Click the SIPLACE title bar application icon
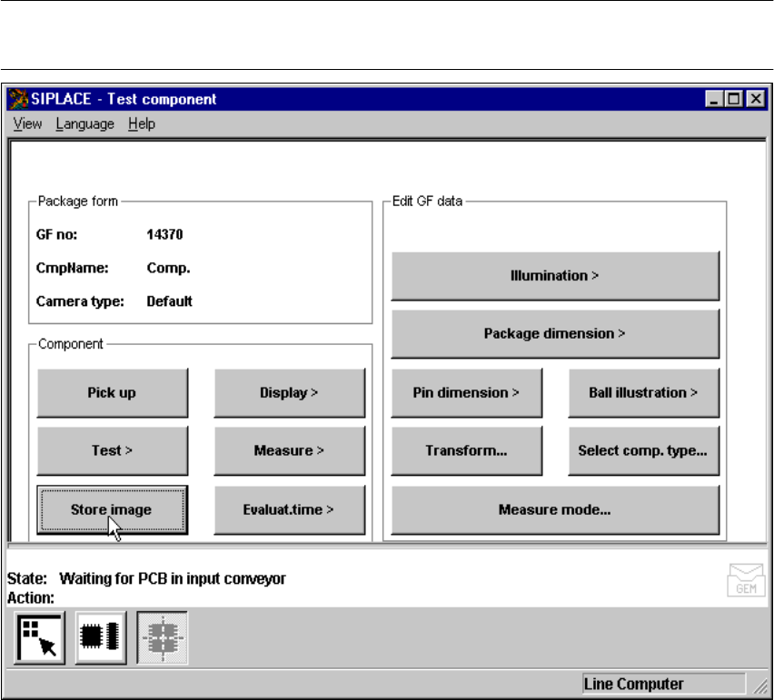Screen dimensions: 774x700 tap(18, 99)
